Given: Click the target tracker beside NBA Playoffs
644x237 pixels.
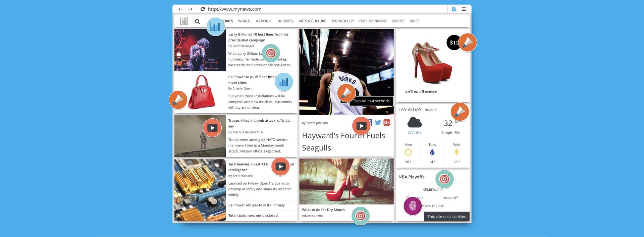Looking at the screenshot, I should [x=444, y=179].
